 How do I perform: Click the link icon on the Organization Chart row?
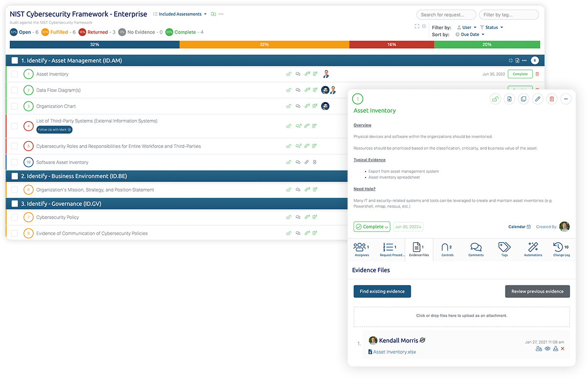coord(307,106)
